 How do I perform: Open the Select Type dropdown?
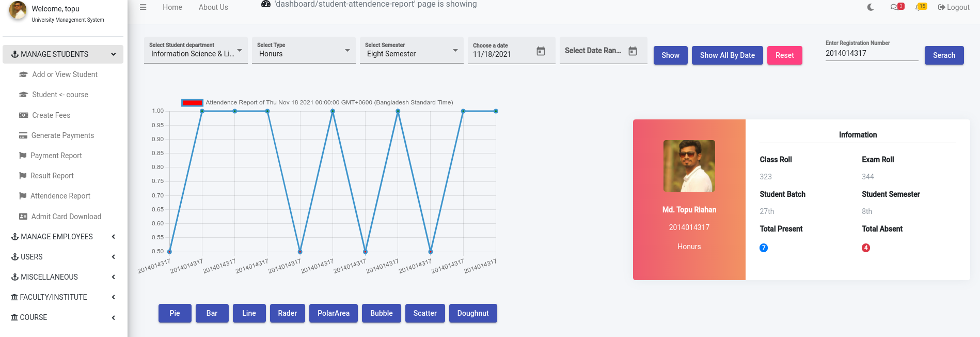click(x=304, y=50)
